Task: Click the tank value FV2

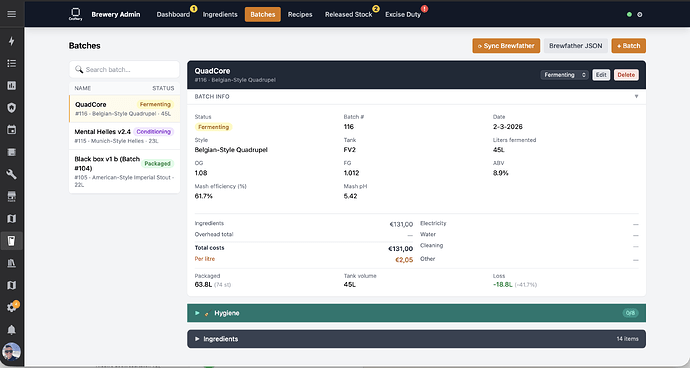Action: pyautogui.click(x=349, y=150)
